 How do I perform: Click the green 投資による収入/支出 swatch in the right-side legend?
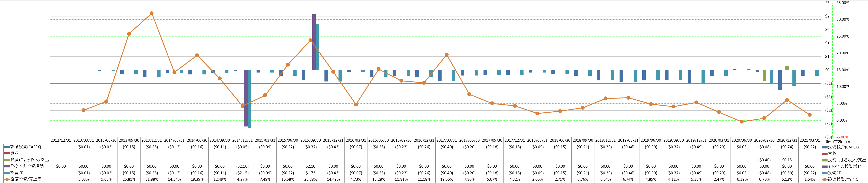[825, 160]
